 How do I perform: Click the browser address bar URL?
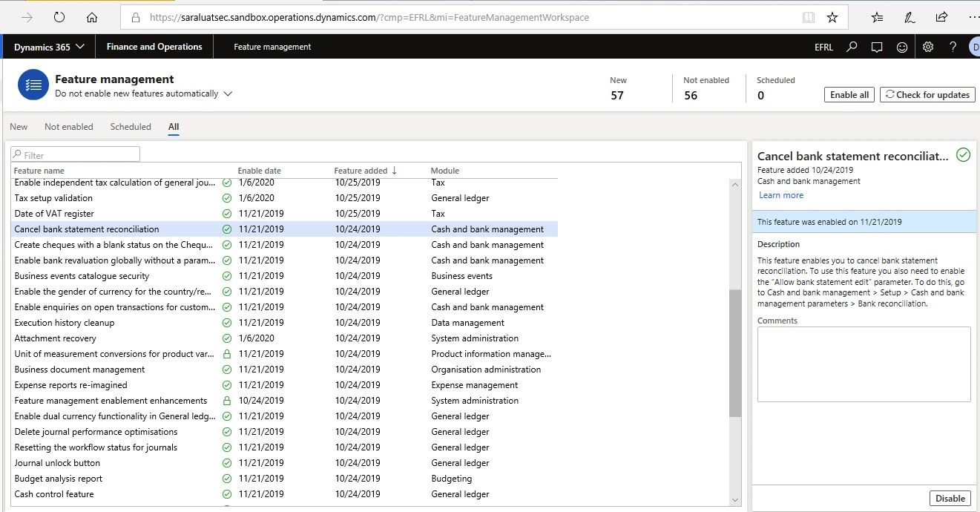click(369, 17)
